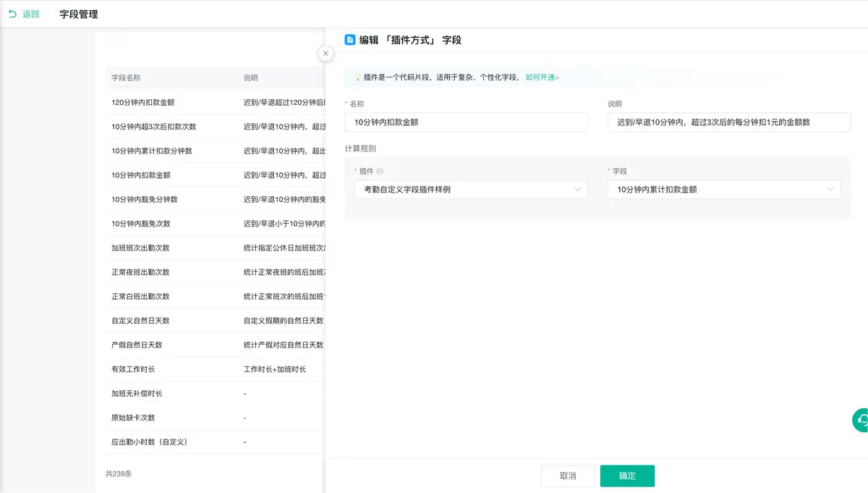This screenshot has height=493, width=868.
Task: Close the edit panel with X icon
Action: [325, 54]
